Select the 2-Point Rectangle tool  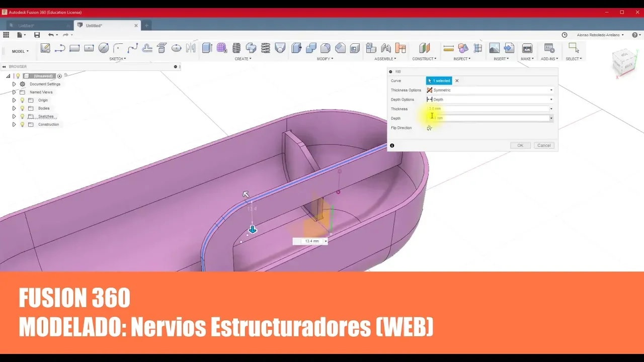click(74, 48)
